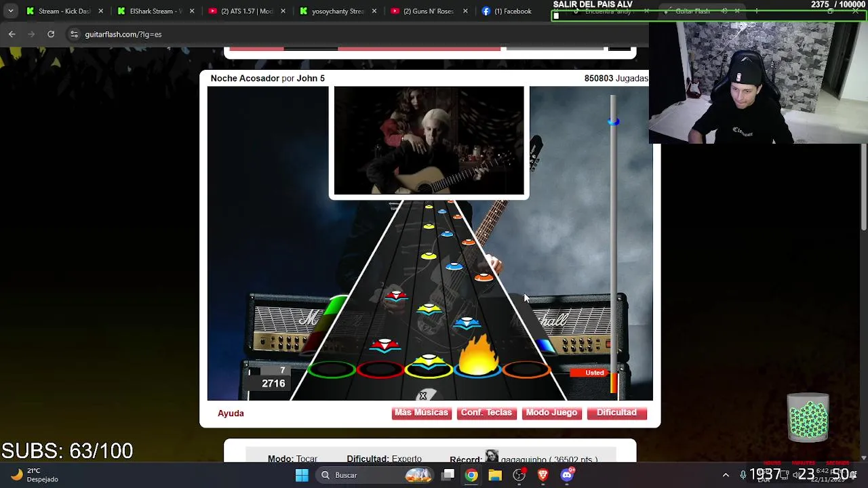This screenshot has height=488, width=868.
Task: Click the SUBS: 63/100 counter overlay
Action: click(x=67, y=451)
